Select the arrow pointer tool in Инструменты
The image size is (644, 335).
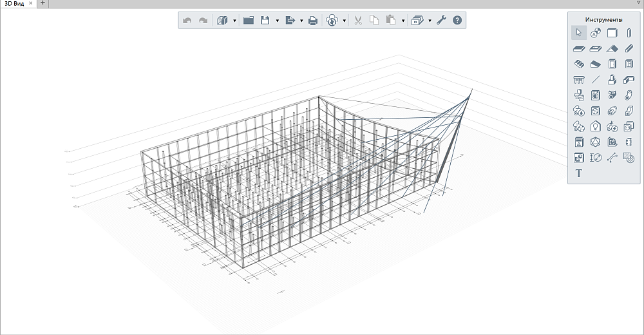578,33
